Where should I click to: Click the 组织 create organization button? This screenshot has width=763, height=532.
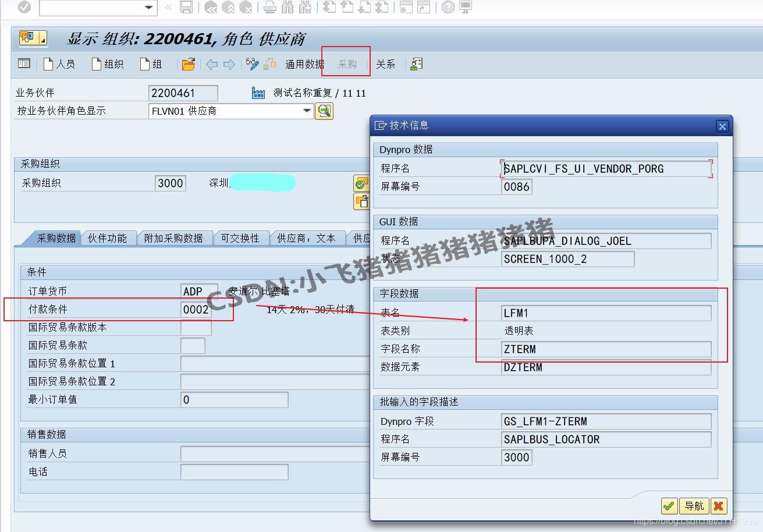pyautogui.click(x=108, y=64)
